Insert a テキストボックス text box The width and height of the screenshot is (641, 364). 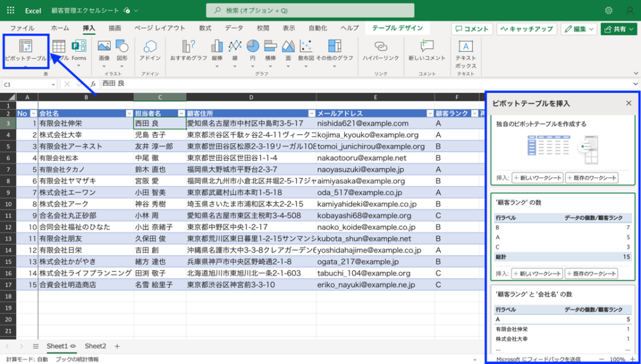click(466, 46)
